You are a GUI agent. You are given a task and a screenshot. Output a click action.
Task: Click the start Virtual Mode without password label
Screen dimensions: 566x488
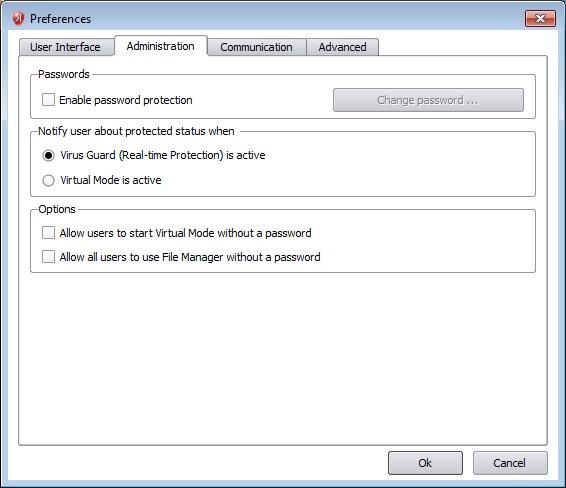(x=186, y=233)
